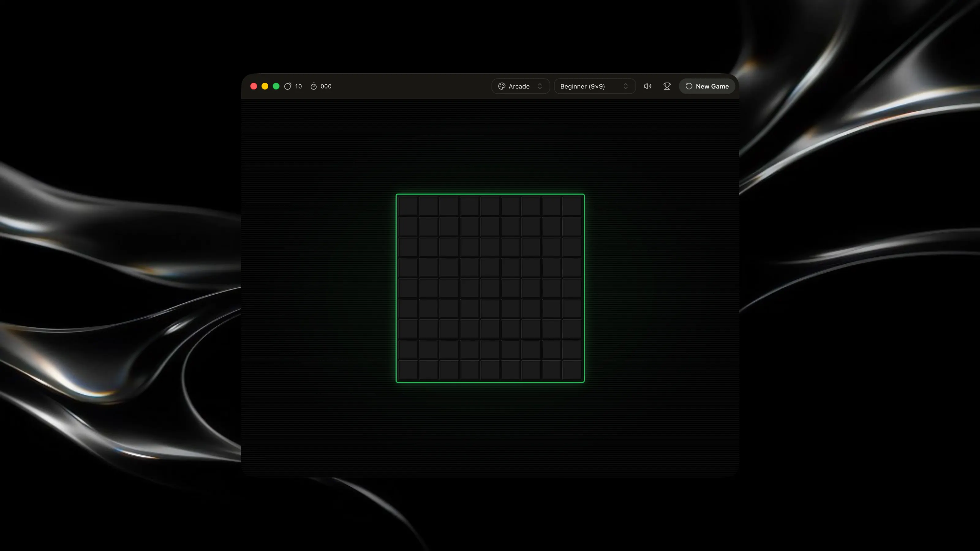This screenshot has height=551, width=980.
Task: Click the timer value 000
Action: click(x=326, y=86)
